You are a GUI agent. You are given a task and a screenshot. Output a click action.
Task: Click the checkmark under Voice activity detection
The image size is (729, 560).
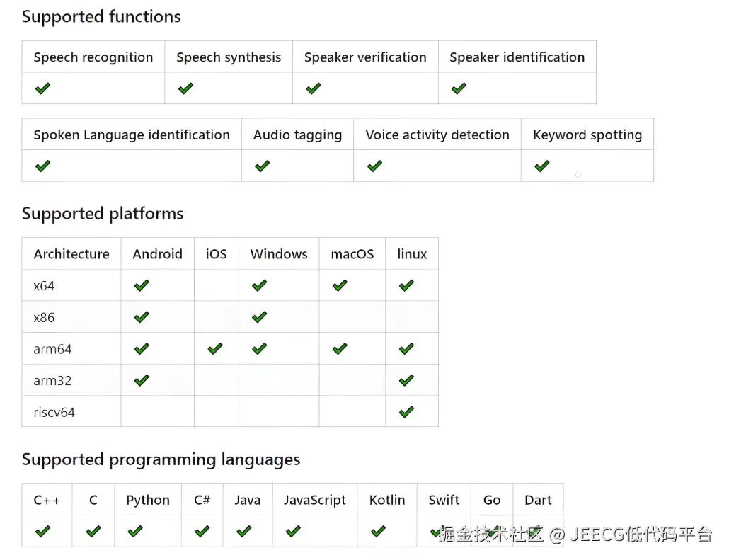tap(374, 166)
